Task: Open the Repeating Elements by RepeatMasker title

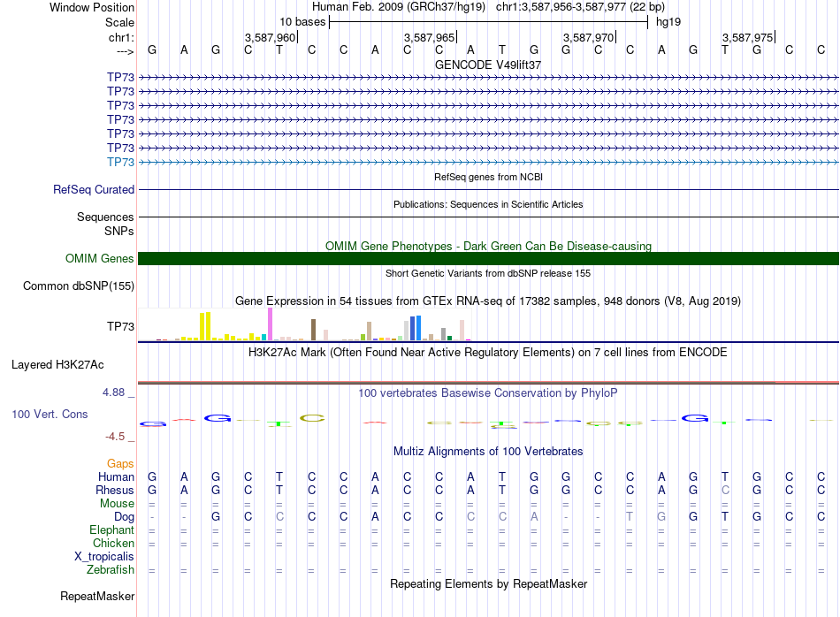Action: [x=488, y=583]
